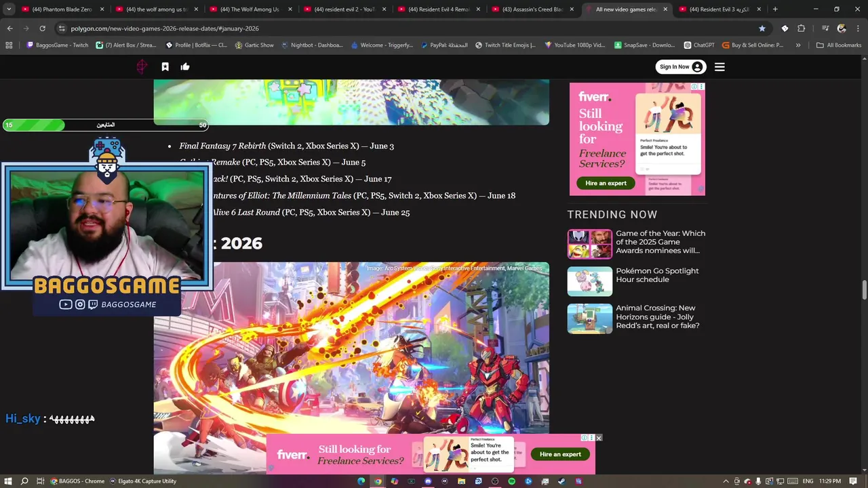Open ChatGPT bookmark

(699, 45)
